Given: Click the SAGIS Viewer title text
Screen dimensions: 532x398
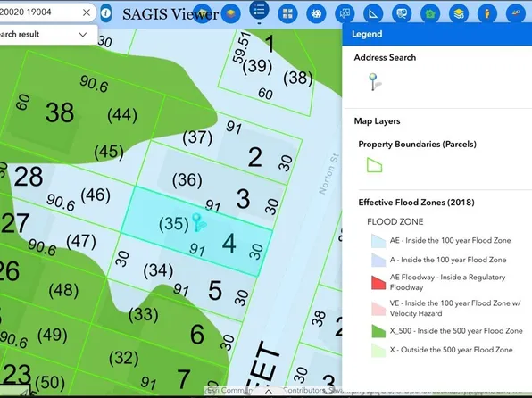Looking at the screenshot, I should click(170, 14).
